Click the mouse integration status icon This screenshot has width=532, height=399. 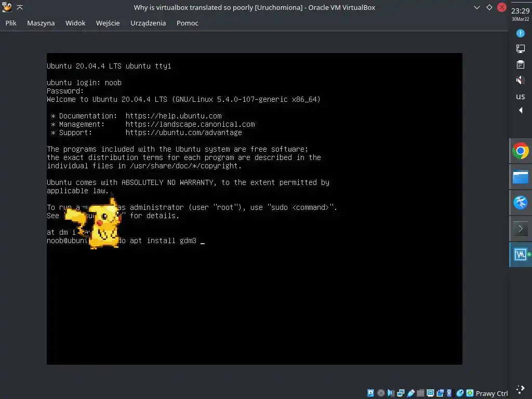tap(460, 393)
